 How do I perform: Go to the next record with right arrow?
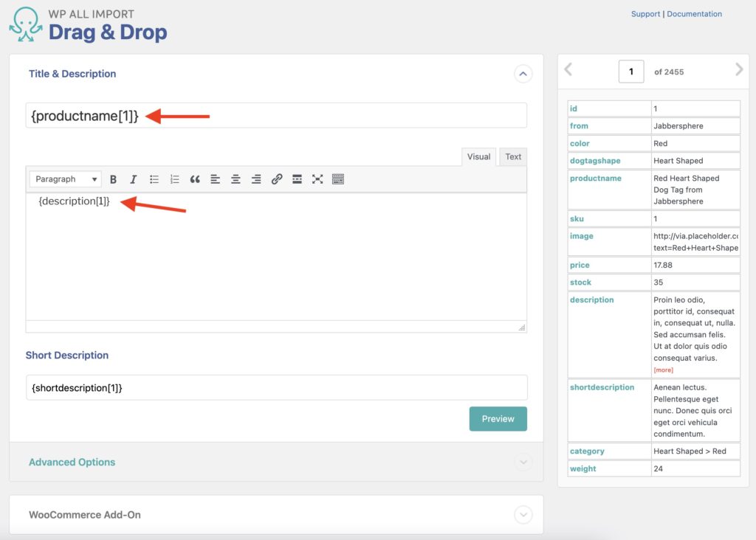(x=739, y=69)
